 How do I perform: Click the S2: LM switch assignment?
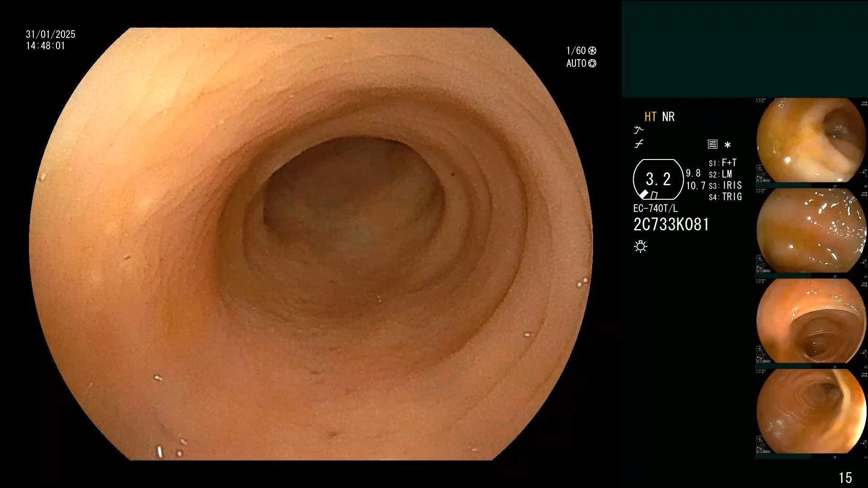(x=720, y=174)
